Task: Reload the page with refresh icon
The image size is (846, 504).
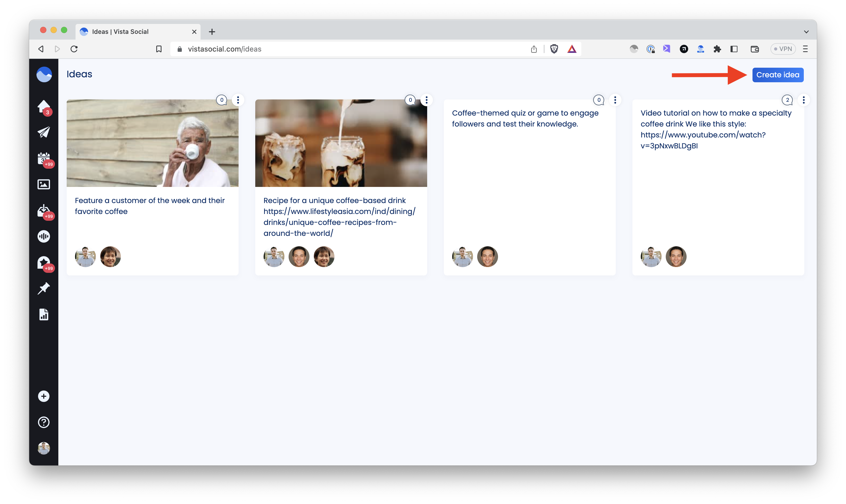Action: click(74, 49)
